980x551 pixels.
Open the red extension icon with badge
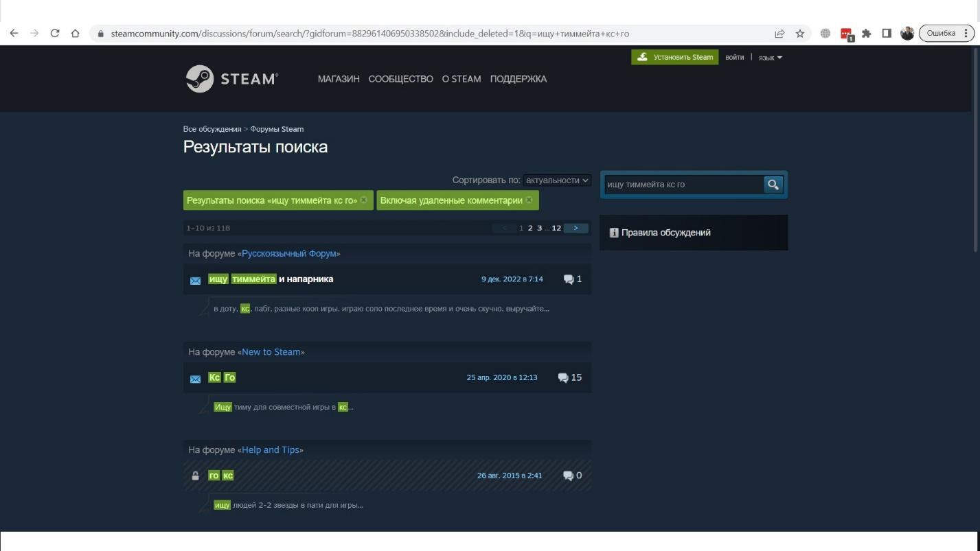[x=847, y=34]
